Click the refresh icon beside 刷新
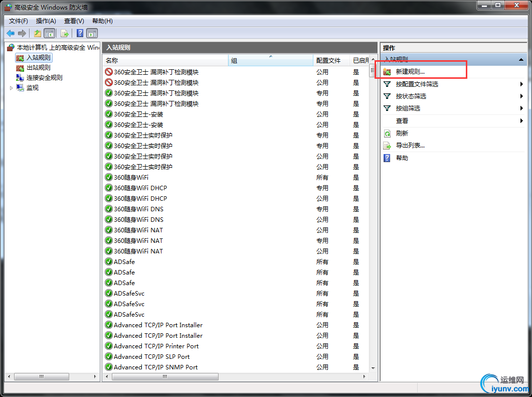The image size is (532, 397). tap(387, 134)
